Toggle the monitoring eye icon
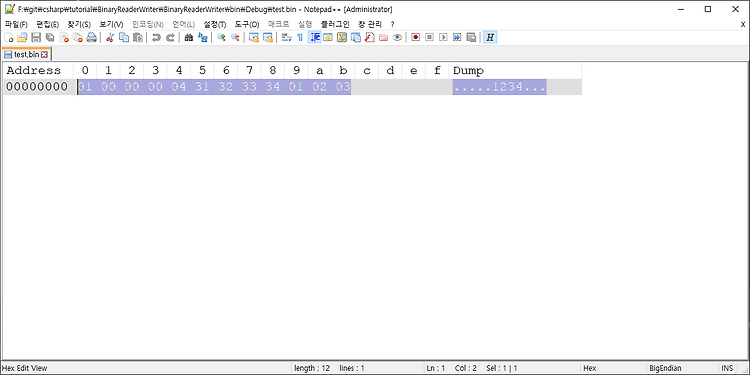The height and width of the screenshot is (375, 750). point(397,37)
